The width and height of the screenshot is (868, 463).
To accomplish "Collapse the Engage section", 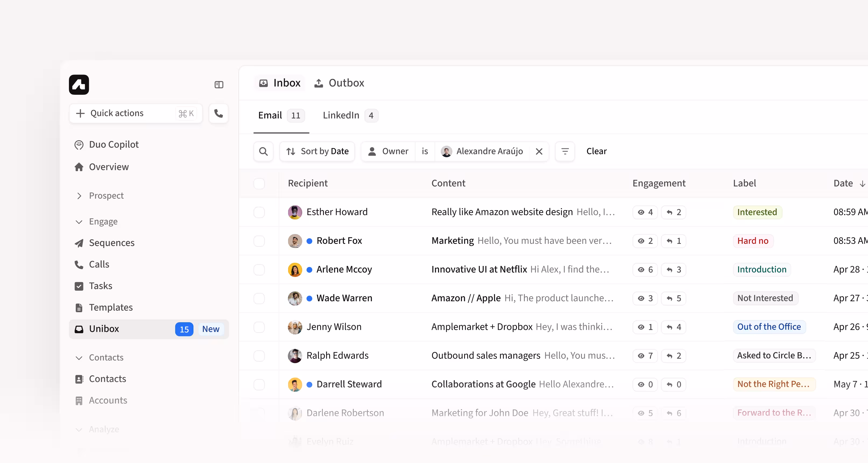I will [x=96, y=222].
